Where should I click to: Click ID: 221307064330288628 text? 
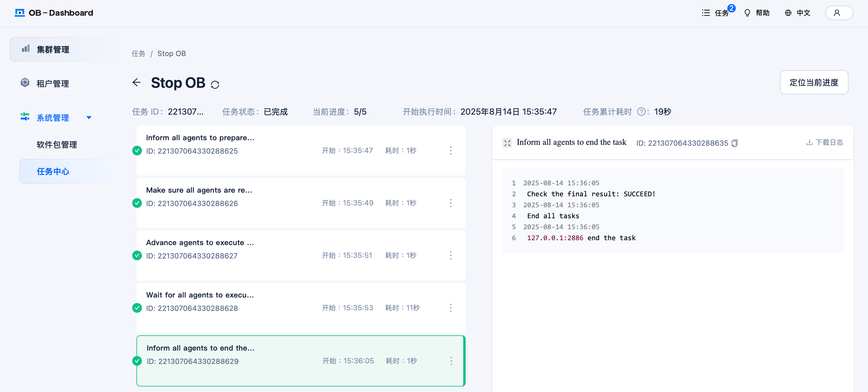coord(192,308)
